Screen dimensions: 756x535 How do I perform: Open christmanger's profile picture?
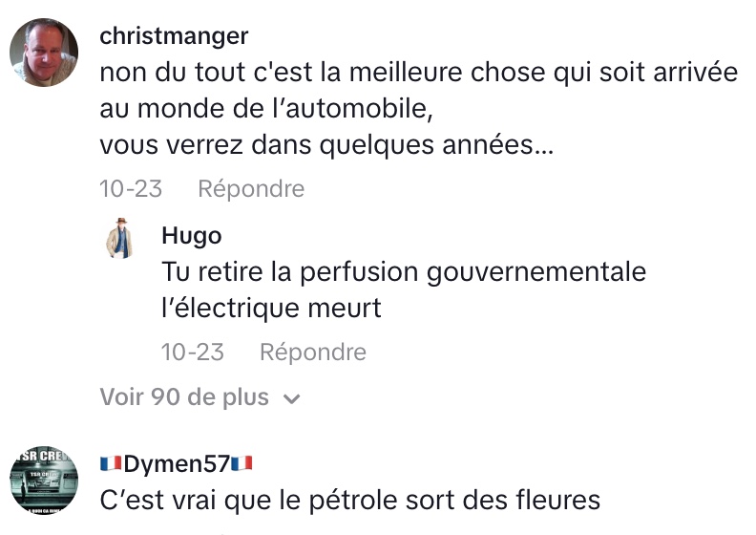tap(44, 53)
